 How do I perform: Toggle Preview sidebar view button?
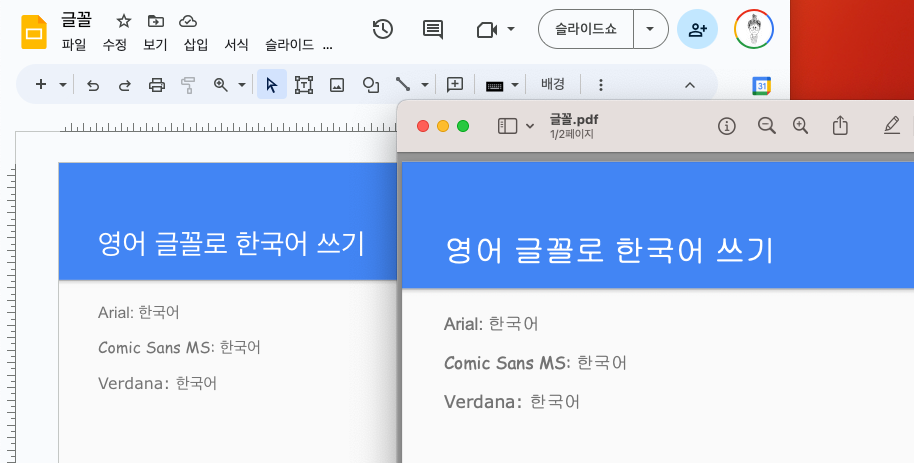coord(507,126)
